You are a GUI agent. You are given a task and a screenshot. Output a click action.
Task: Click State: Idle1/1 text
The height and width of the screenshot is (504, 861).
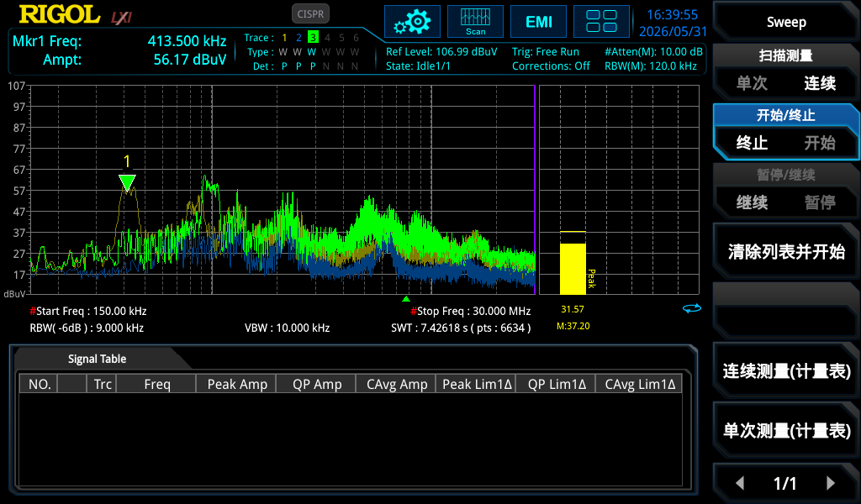[418, 66]
